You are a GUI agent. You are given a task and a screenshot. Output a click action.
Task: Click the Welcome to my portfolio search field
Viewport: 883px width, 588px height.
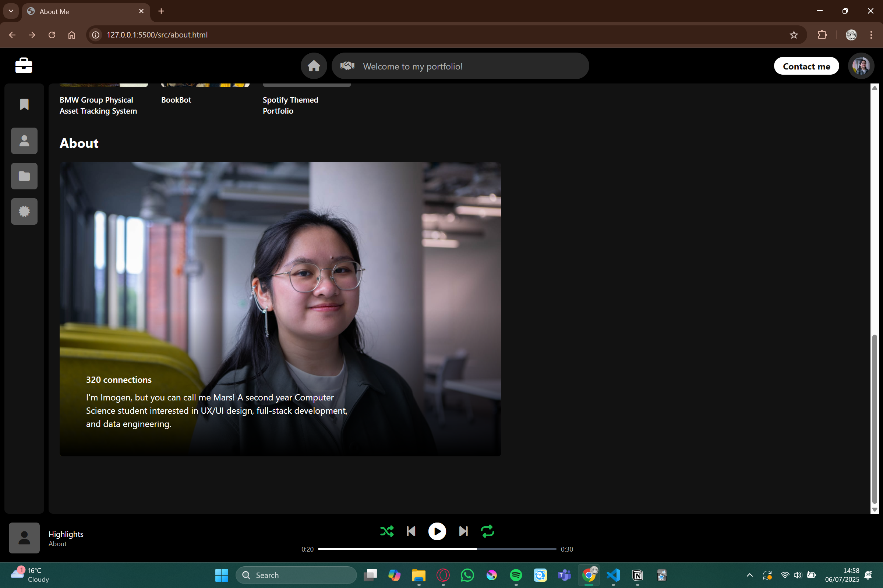click(x=460, y=66)
